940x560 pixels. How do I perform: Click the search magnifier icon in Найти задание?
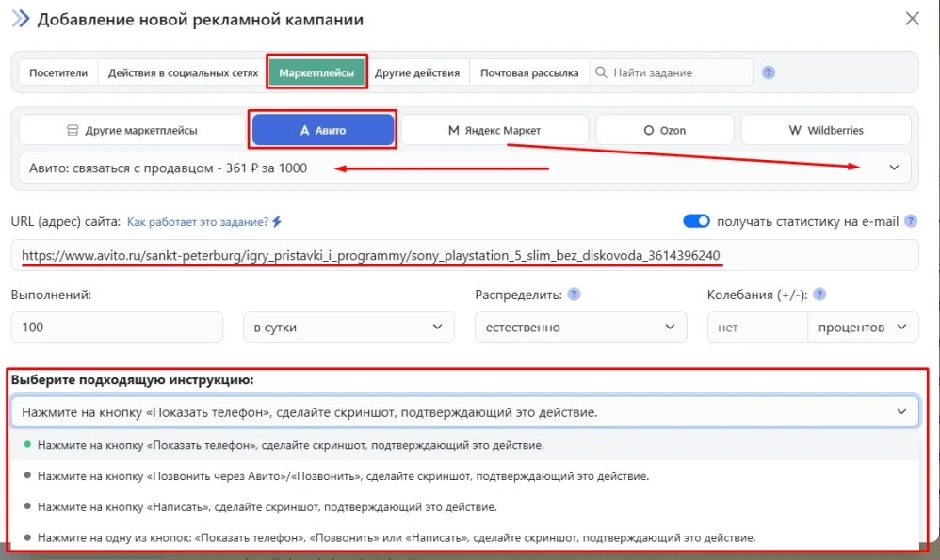601,72
